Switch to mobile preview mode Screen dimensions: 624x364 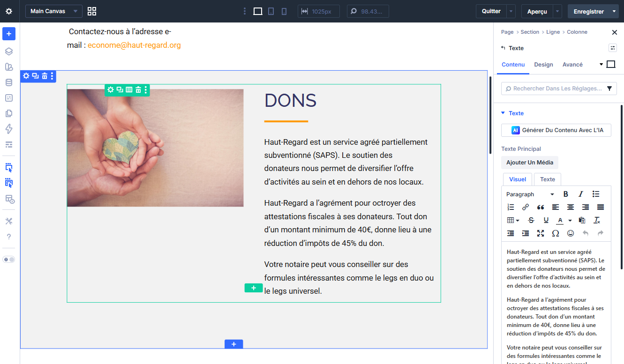284,11
